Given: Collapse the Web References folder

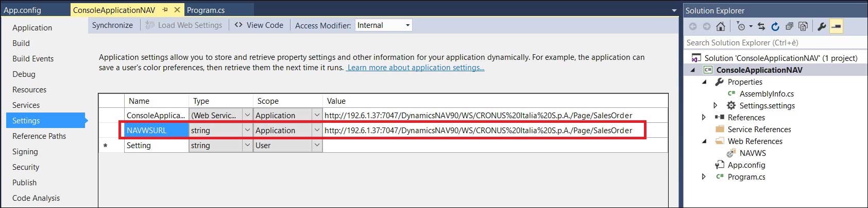Looking at the screenshot, I should pos(704,141).
